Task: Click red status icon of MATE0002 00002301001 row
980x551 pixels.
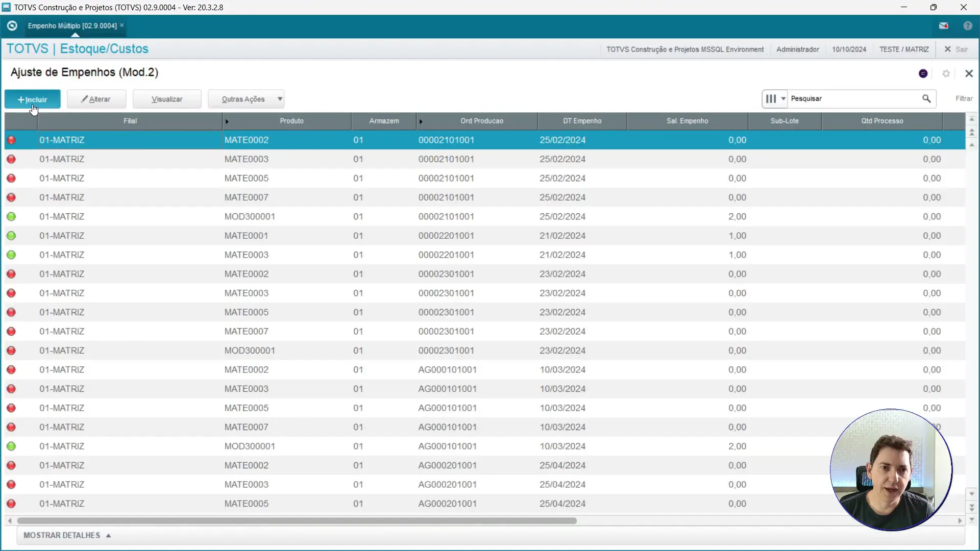Action: (11, 274)
